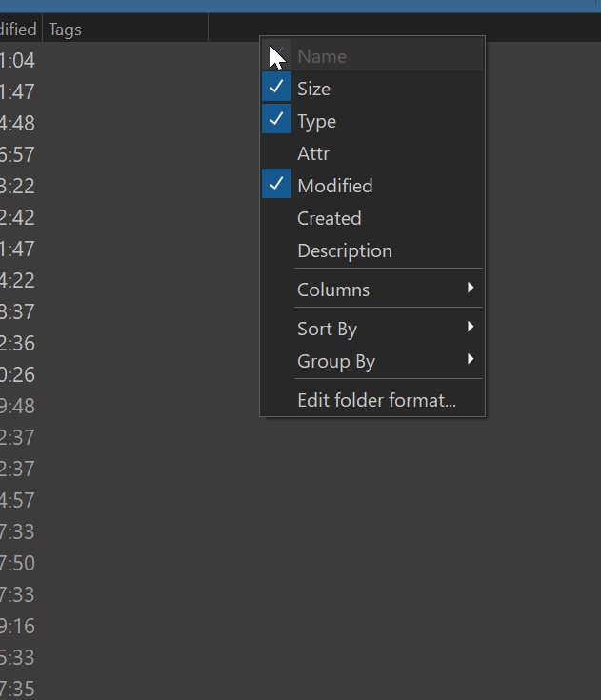Select the file row ending in 1:04
This screenshot has width=601, height=700.
17,61
